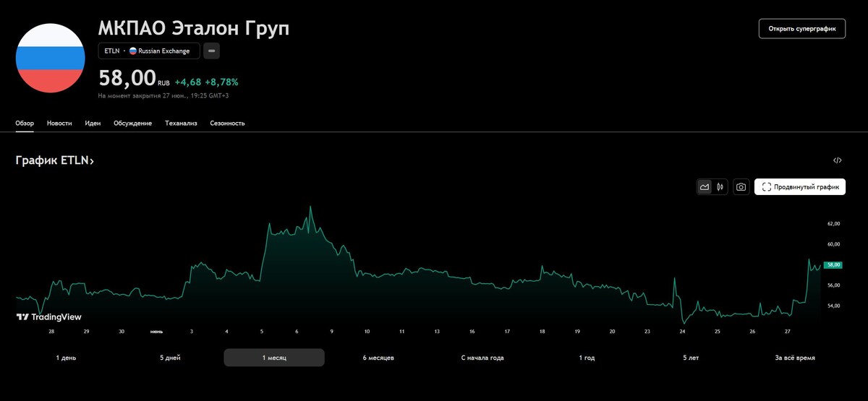Open График ETLN heading link
This screenshot has height=401, width=868.
point(55,160)
